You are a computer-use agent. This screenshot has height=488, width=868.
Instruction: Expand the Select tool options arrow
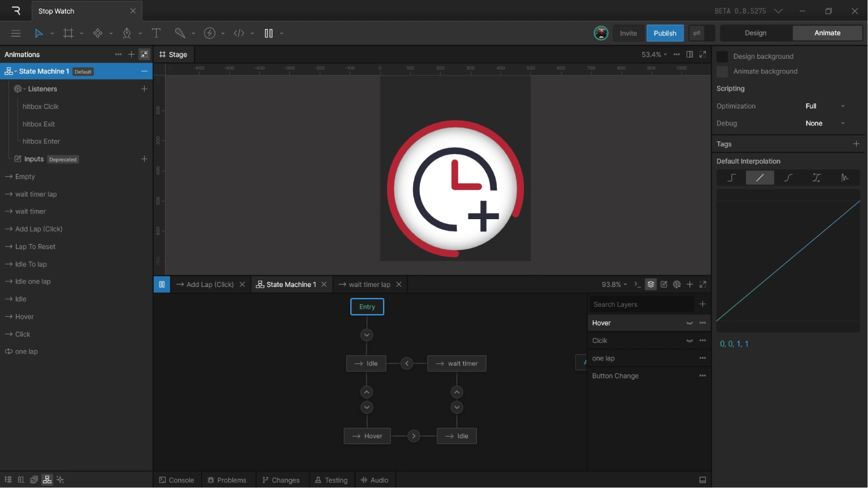click(52, 33)
